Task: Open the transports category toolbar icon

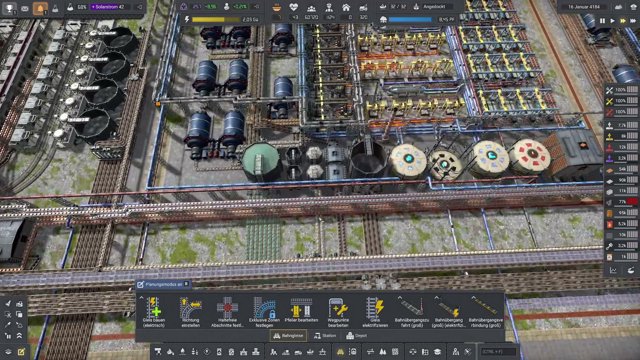Action: pos(370,351)
